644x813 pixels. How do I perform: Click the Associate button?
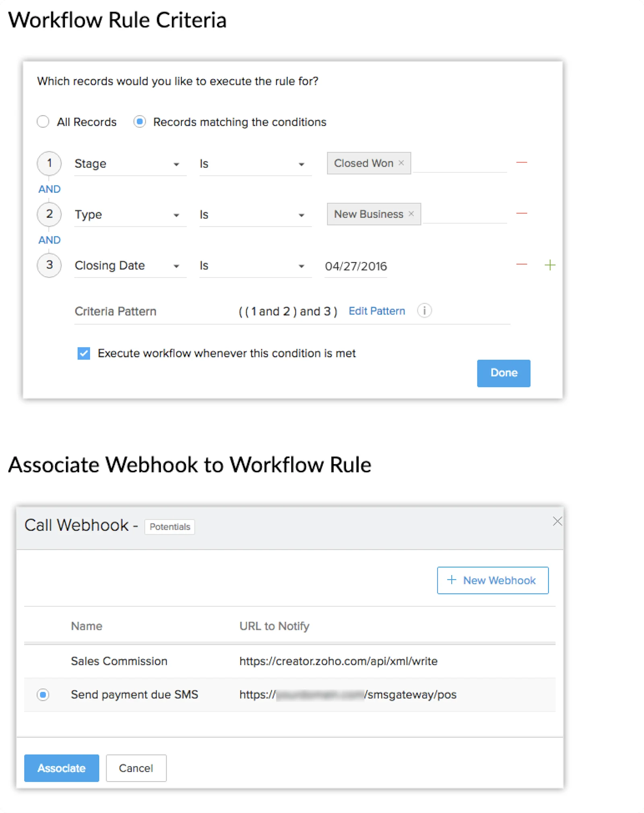(61, 768)
